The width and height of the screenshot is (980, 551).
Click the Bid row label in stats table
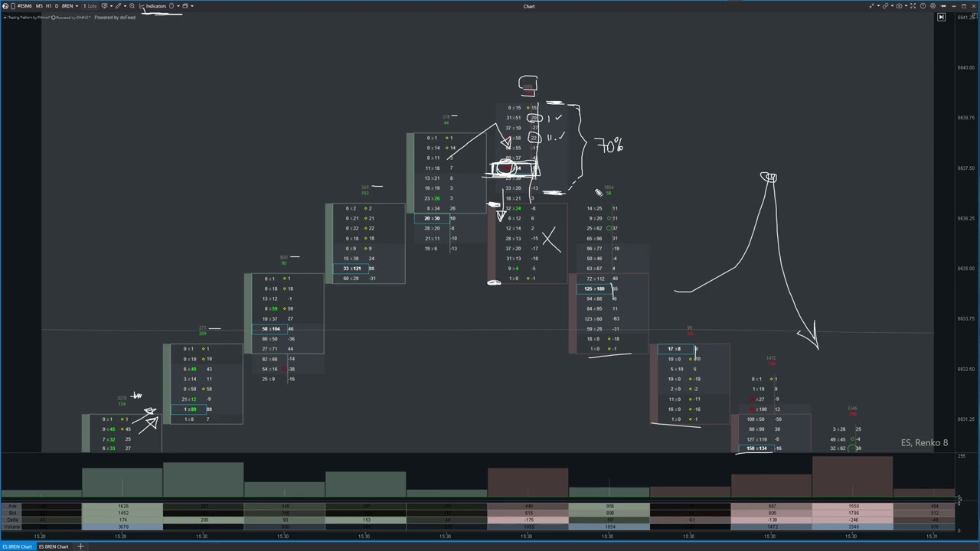[x=11, y=514]
